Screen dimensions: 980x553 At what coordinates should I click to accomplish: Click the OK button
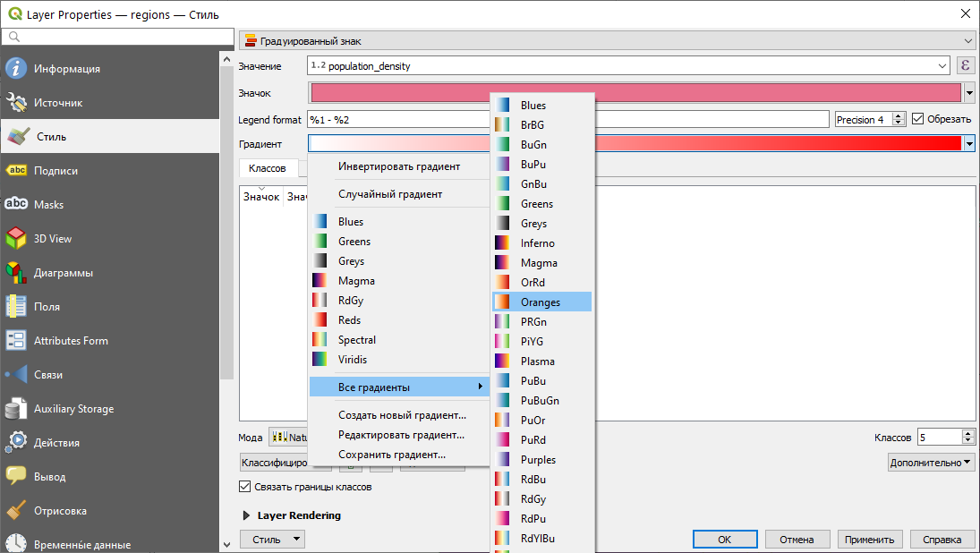(724, 540)
